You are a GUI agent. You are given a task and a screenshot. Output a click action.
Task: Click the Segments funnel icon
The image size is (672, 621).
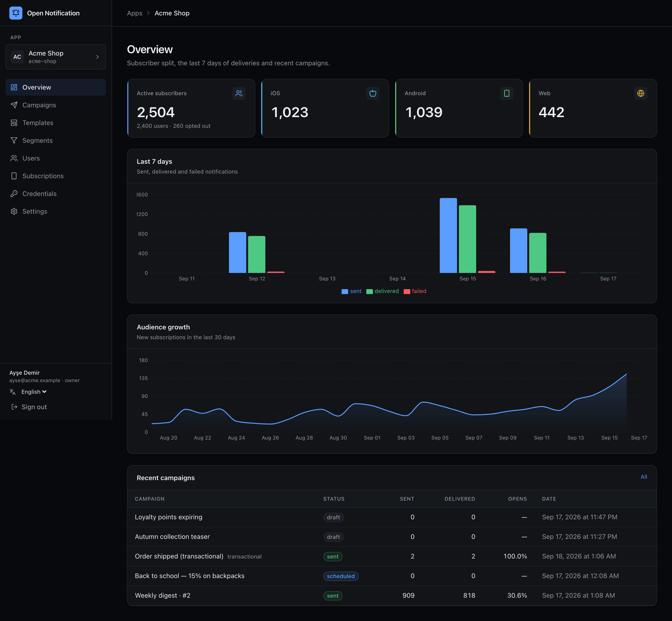[14, 140]
